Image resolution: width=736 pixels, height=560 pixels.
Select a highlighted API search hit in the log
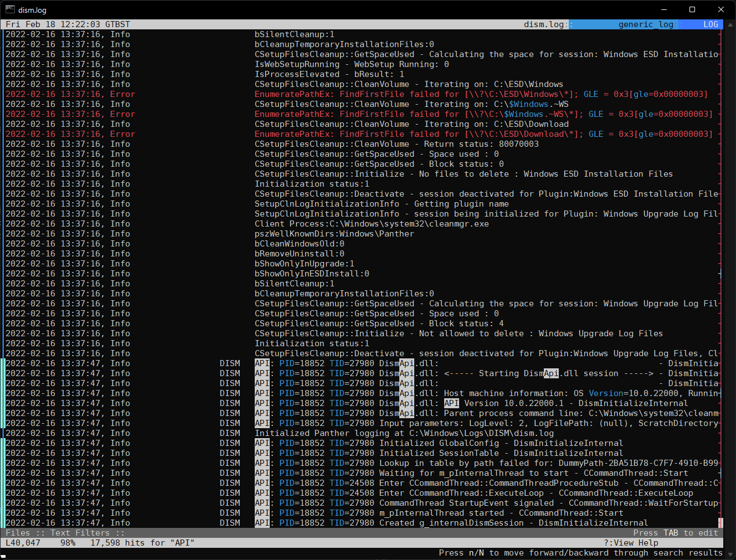(451, 403)
